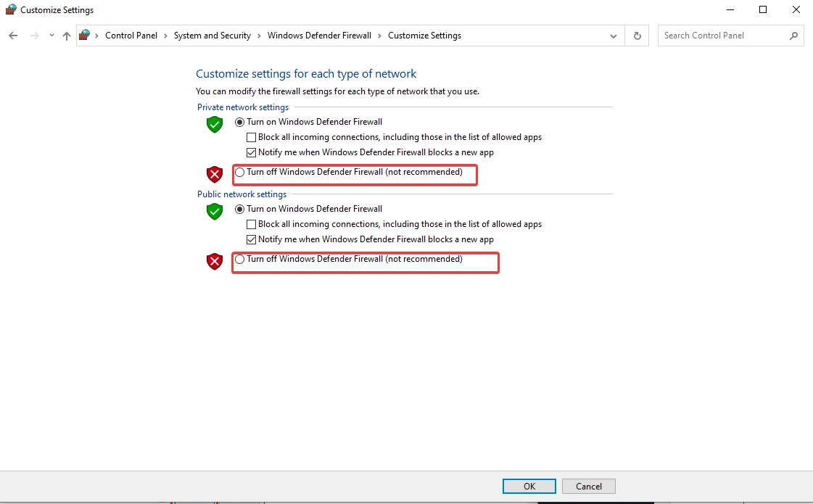This screenshot has width=813, height=504.
Task: Click red shield icon in private settings
Action: click(x=215, y=174)
